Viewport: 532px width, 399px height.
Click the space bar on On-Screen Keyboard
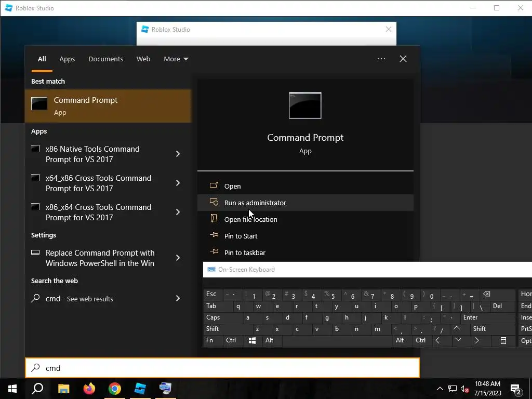click(337, 340)
